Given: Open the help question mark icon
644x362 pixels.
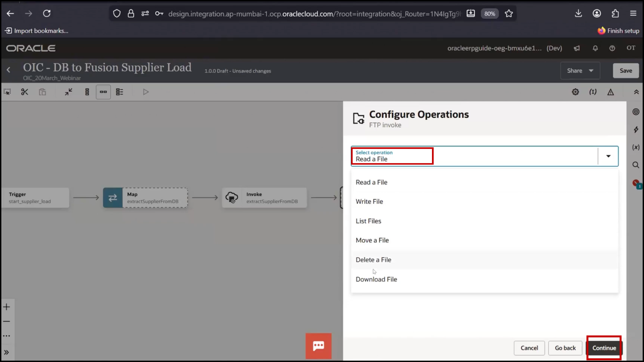Looking at the screenshot, I should coord(612,48).
